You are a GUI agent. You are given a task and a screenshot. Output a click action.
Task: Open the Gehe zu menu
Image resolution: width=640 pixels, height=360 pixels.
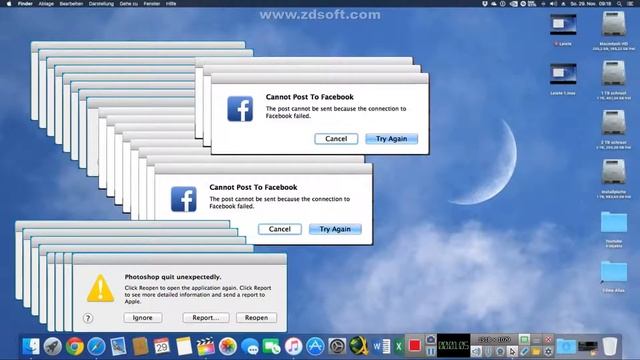(129, 4)
